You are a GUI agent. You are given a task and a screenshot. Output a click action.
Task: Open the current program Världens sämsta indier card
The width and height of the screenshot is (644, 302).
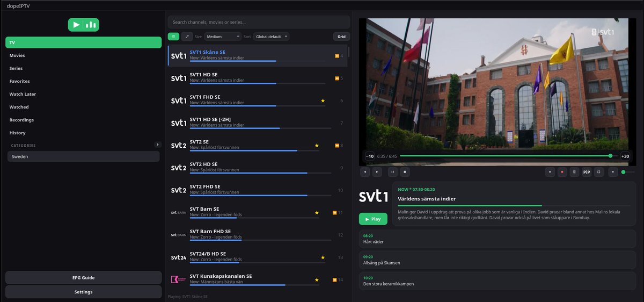[x=514, y=203]
